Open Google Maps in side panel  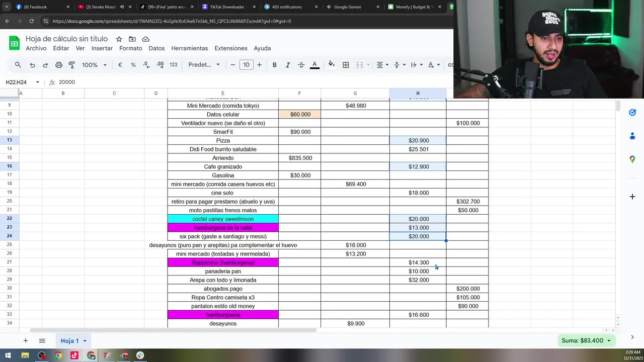632,159
